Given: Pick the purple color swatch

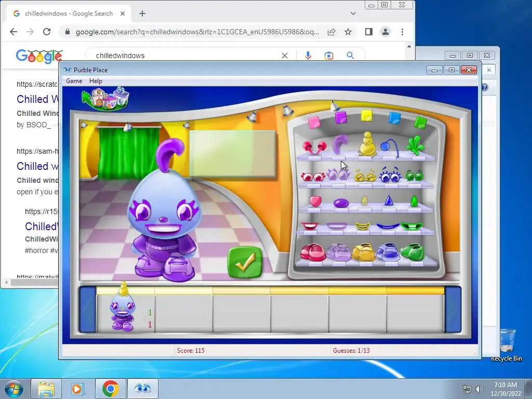Looking at the screenshot, I should pos(341,118).
